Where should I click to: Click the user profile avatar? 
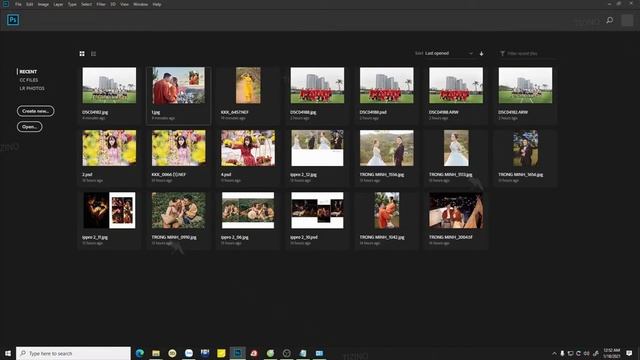pyautogui.click(x=627, y=20)
